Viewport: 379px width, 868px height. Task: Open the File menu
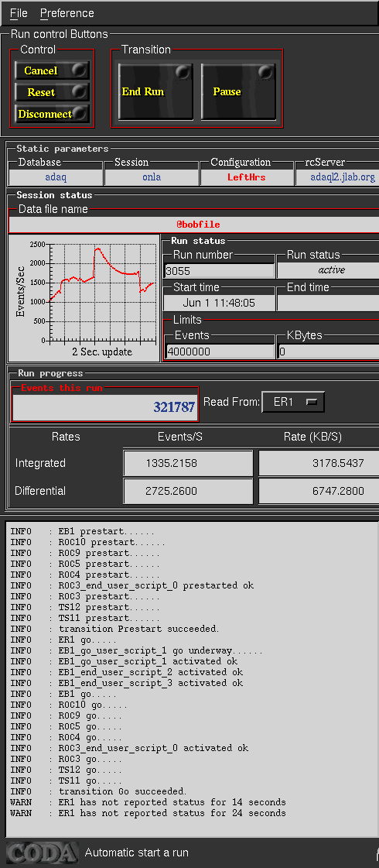pos(19,12)
